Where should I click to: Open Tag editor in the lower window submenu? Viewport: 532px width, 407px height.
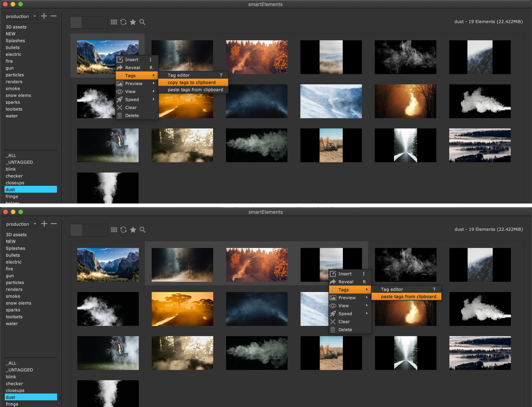click(x=392, y=289)
